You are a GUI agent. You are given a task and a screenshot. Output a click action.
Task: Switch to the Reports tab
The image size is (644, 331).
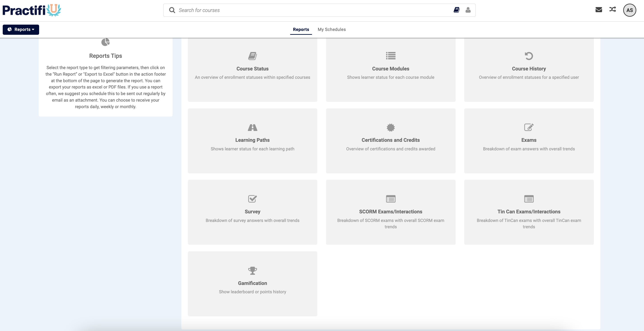(301, 29)
